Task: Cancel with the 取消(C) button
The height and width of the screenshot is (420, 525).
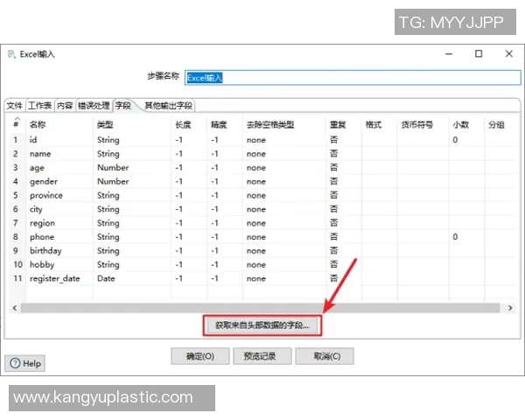Action: [325, 356]
